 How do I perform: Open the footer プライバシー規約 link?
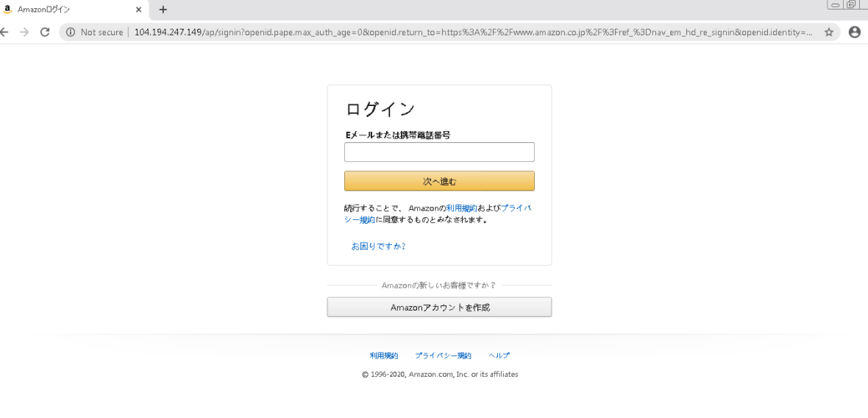pos(443,355)
